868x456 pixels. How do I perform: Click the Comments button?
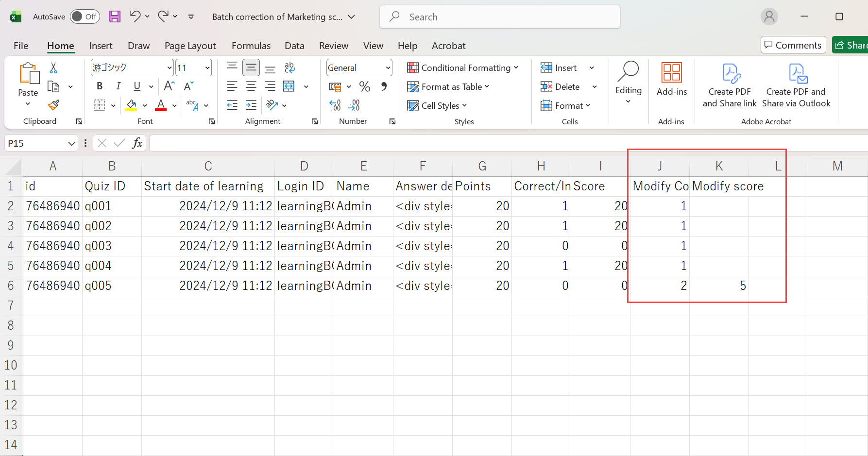tap(793, 45)
